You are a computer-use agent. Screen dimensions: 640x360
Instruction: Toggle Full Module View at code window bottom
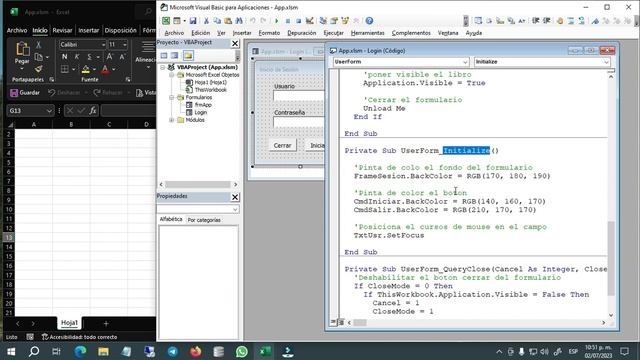point(341,322)
